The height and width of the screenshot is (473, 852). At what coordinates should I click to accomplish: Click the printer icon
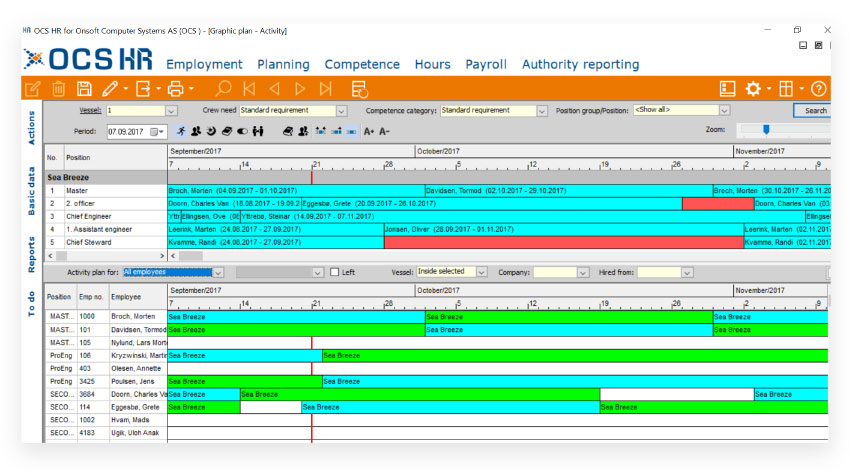click(x=176, y=89)
